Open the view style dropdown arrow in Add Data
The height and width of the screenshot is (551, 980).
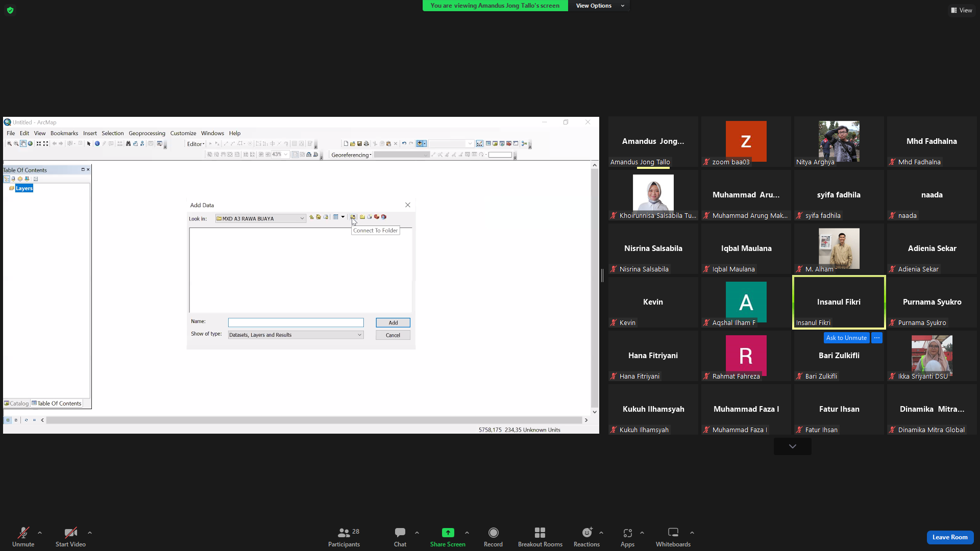343,217
